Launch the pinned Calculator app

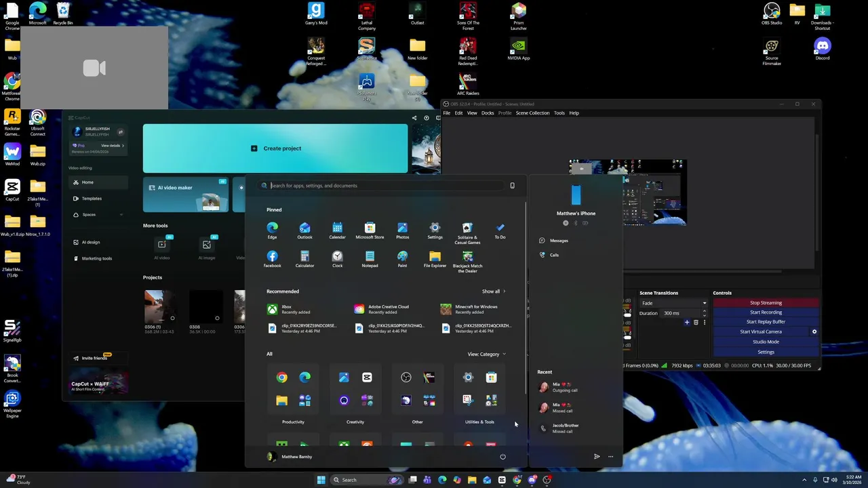304,259
